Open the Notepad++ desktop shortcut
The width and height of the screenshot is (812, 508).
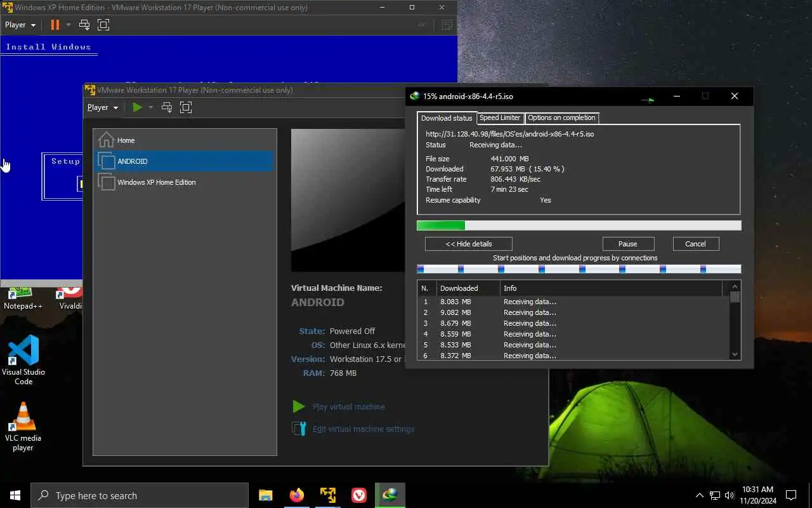[x=23, y=298]
